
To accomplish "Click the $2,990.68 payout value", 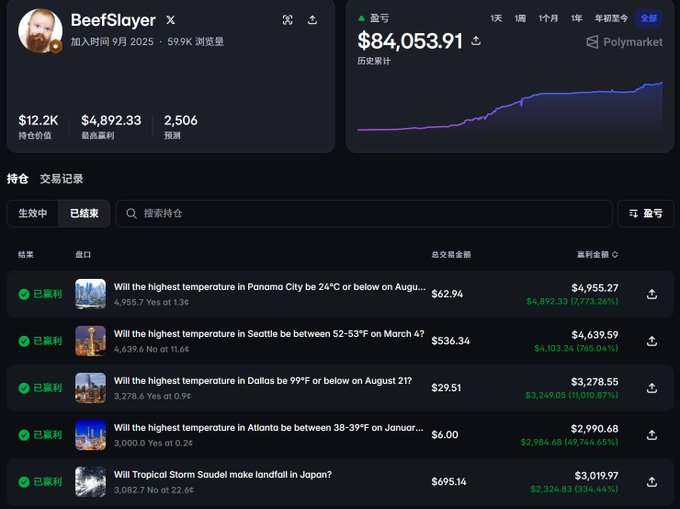I will [x=595, y=428].
